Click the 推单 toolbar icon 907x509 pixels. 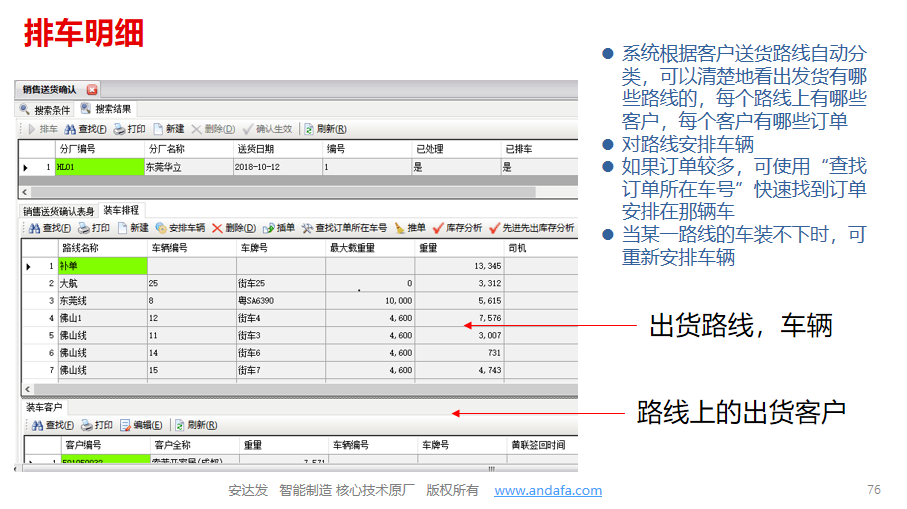(410, 228)
